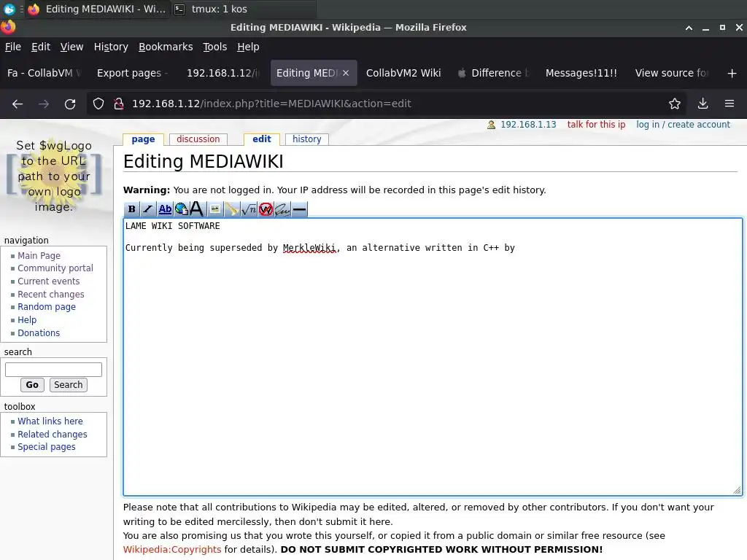Open Random page link
Screen dimensions: 747x560
coord(47,307)
